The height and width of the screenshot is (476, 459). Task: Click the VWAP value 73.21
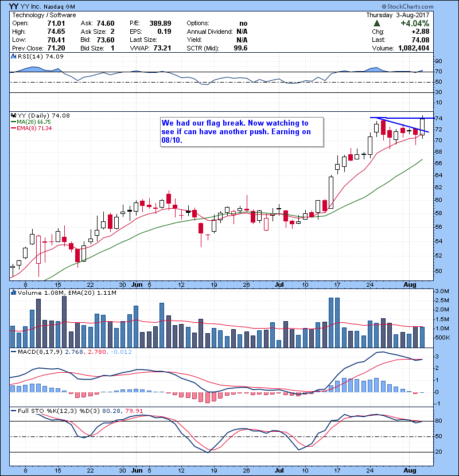(162, 48)
